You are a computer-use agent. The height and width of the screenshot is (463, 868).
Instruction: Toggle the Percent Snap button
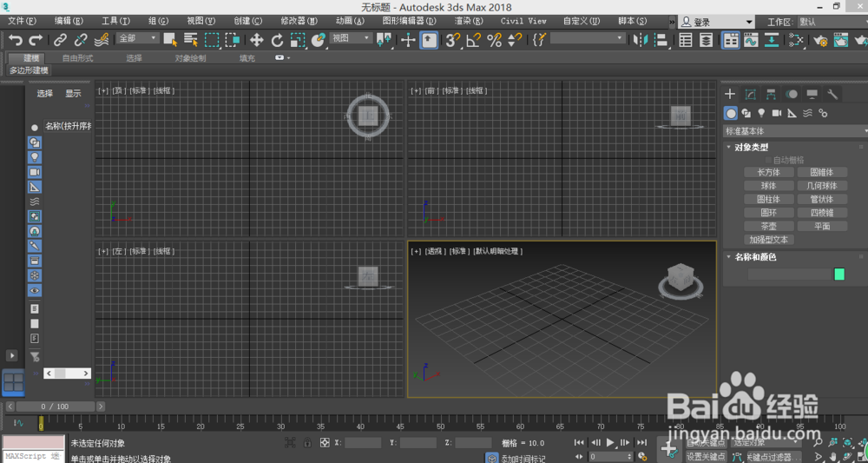(x=495, y=40)
